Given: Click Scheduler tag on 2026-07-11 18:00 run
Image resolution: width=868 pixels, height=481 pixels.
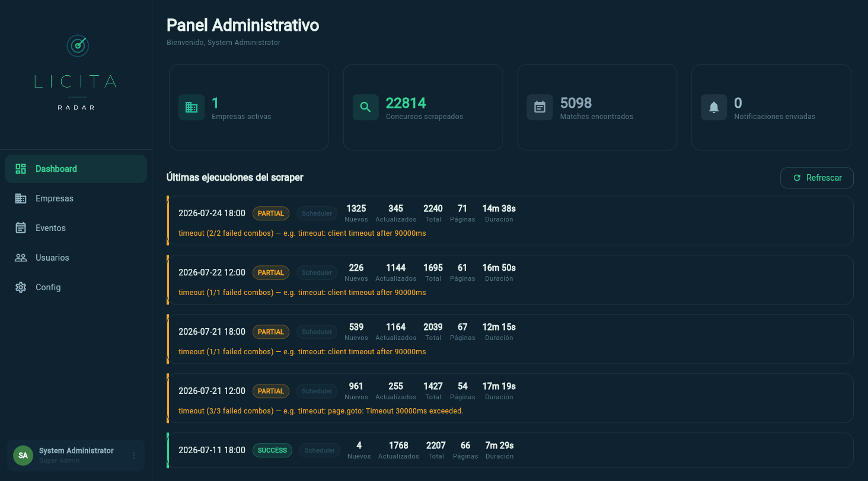Looking at the screenshot, I should 320,450.
